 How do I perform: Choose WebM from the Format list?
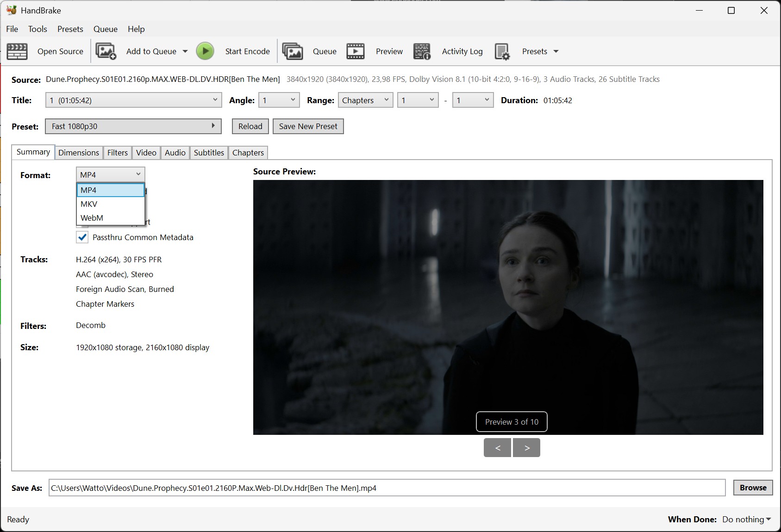pos(111,218)
